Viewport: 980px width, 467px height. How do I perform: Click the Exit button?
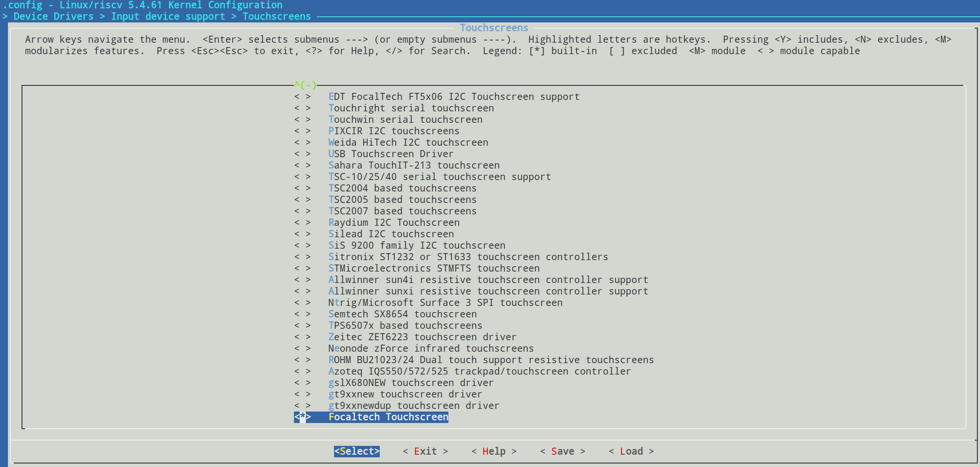(425, 451)
